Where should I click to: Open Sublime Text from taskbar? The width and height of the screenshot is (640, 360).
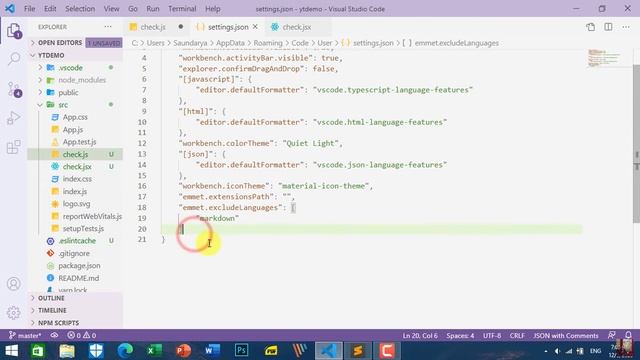click(358, 351)
